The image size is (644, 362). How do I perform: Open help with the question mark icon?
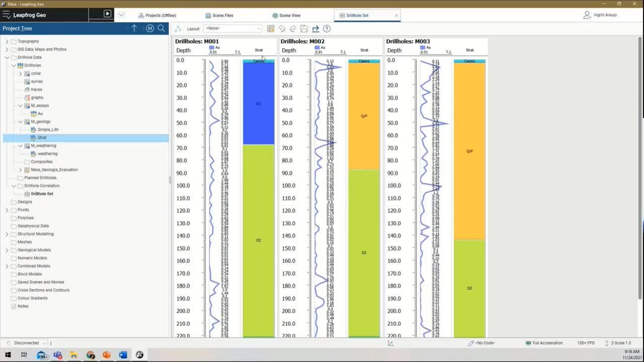327,29
